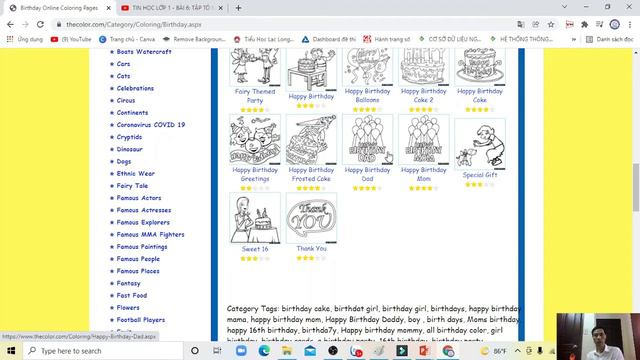
Task: Open the Trang chủ - Canva bookmark
Action: click(127, 39)
